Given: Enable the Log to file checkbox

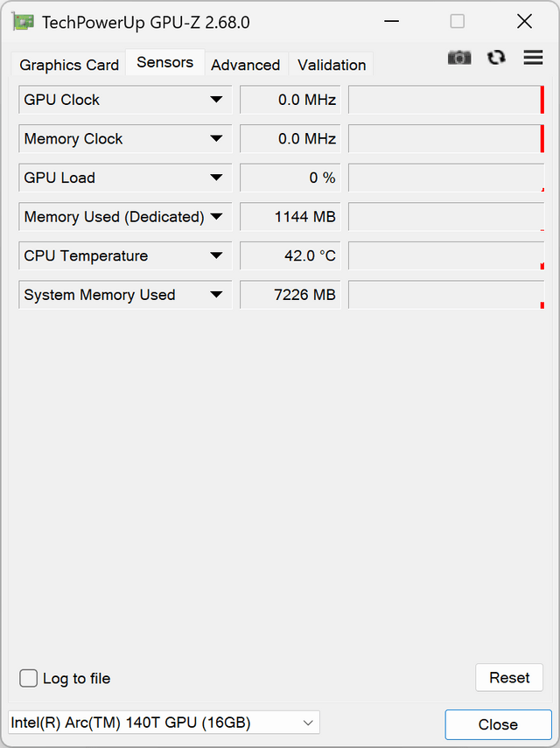Looking at the screenshot, I should click(x=29, y=678).
